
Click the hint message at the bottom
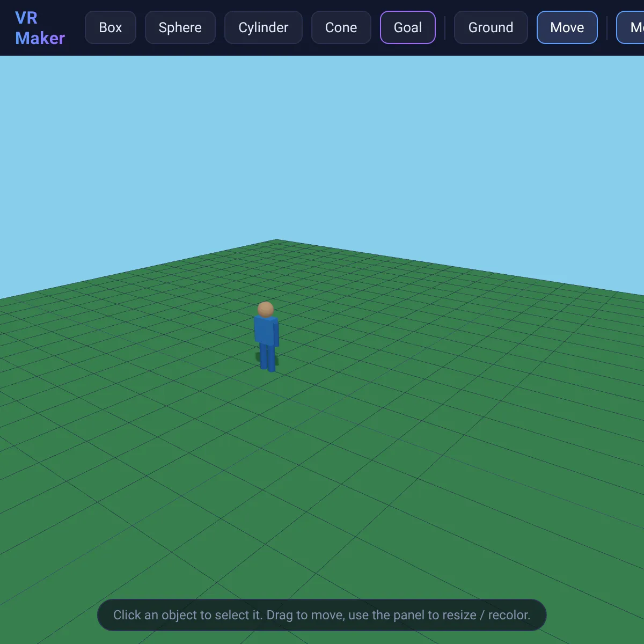322,615
